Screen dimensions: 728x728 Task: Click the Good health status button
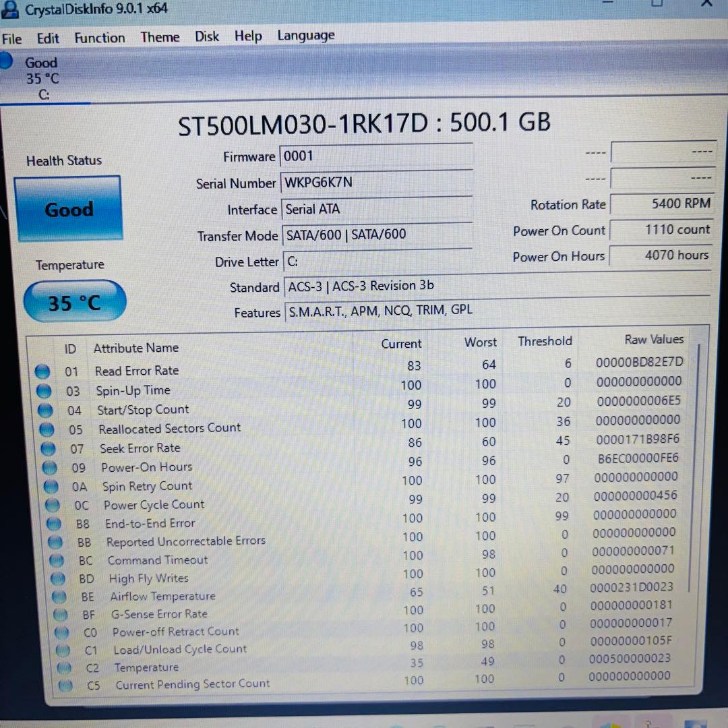click(68, 209)
